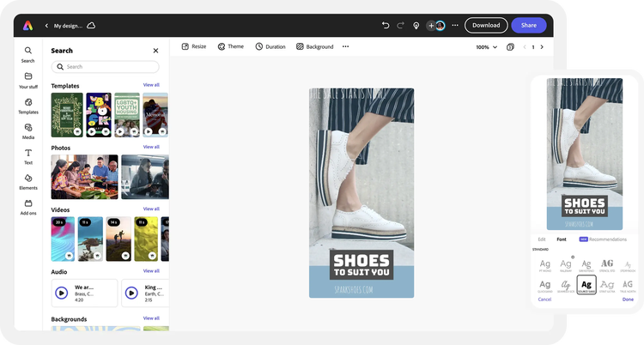Go back using chevron beside My design
This screenshot has width=644, height=345.
pos(47,26)
